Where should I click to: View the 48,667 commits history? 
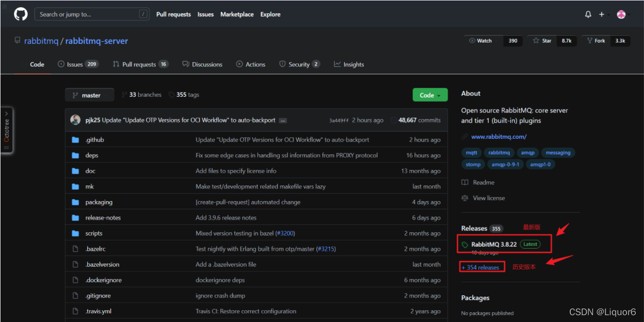coord(416,120)
